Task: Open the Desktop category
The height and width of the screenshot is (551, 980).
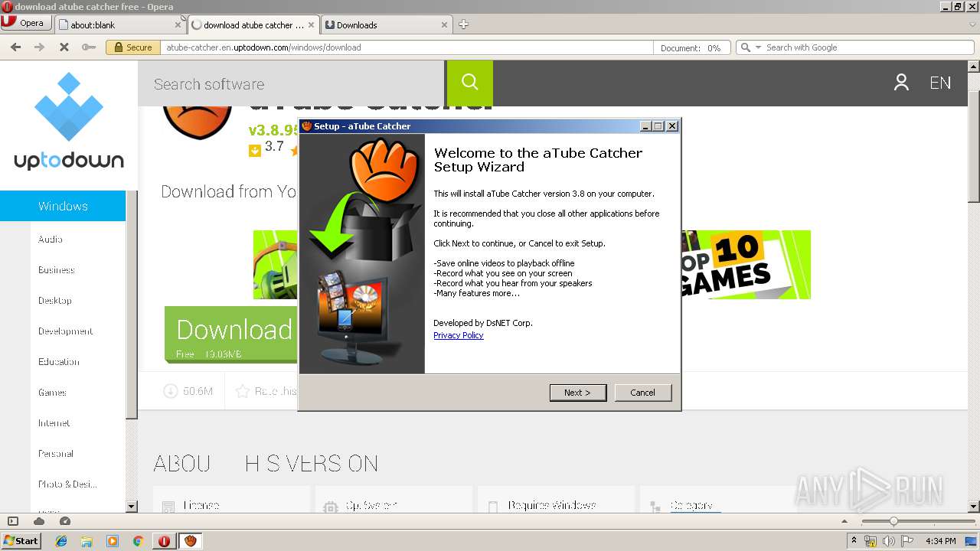Action: coord(55,300)
